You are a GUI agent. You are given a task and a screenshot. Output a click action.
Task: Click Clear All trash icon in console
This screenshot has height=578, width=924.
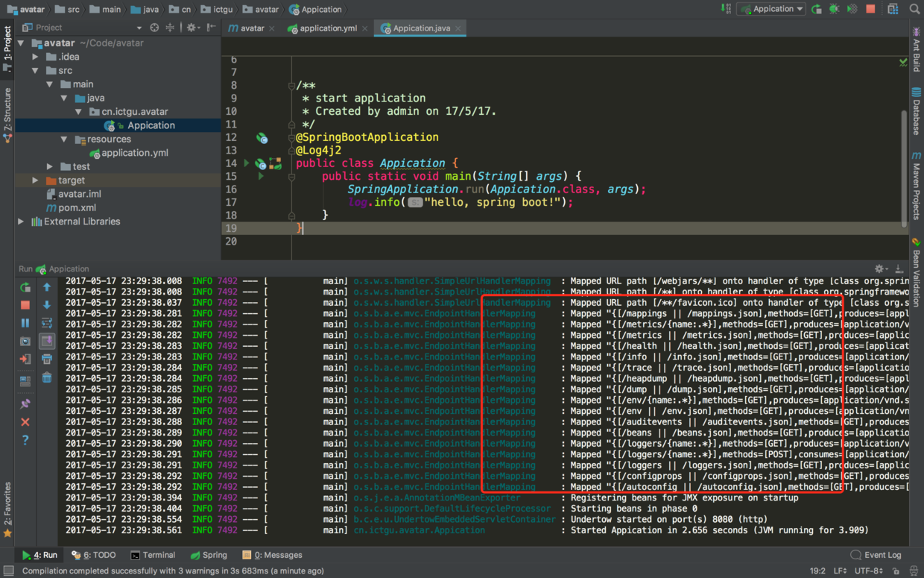pos(47,378)
